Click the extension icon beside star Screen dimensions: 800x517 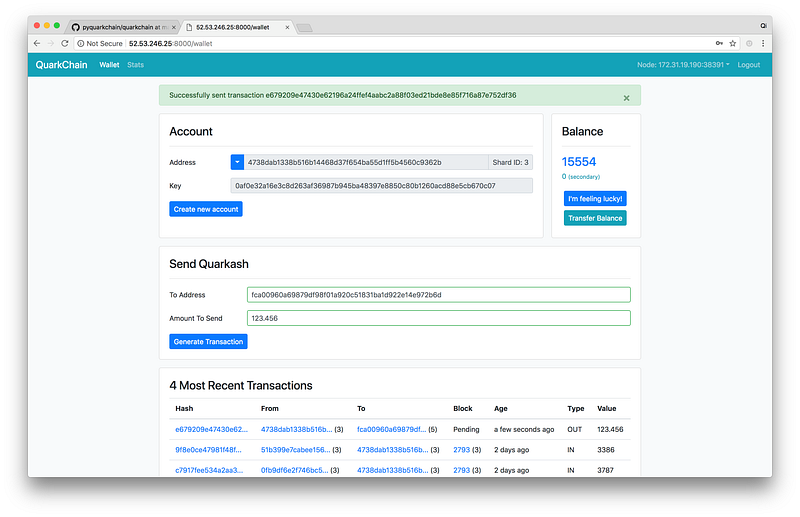click(749, 43)
